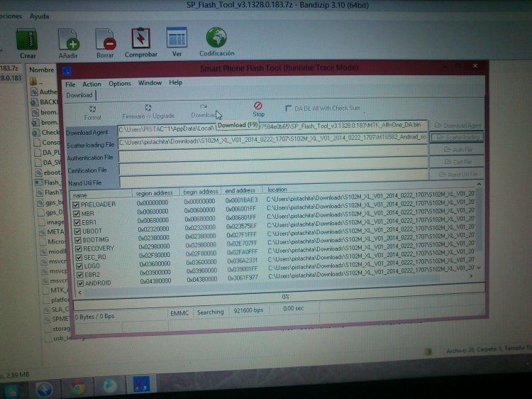Click the EMMC status bar entry
This screenshot has height=399, width=532.
pyautogui.click(x=179, y=313)
